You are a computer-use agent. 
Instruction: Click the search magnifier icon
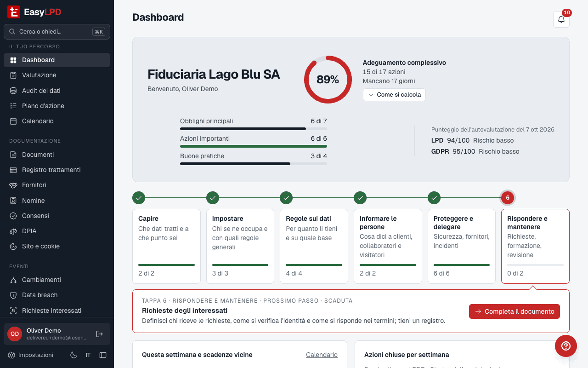click(x=12, y=32)
